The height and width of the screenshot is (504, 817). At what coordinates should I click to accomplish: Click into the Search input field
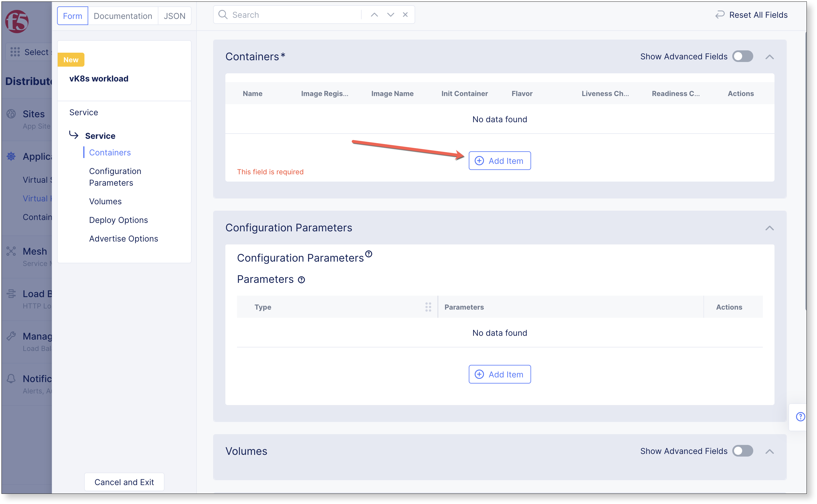[x=296, y=15]
